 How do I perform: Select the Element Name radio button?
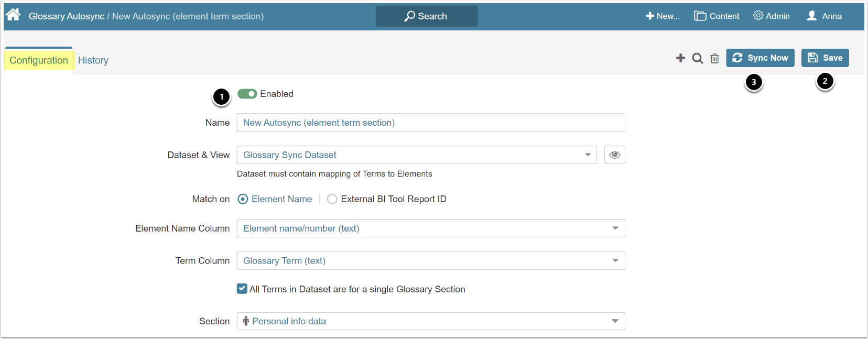(243, 199)
